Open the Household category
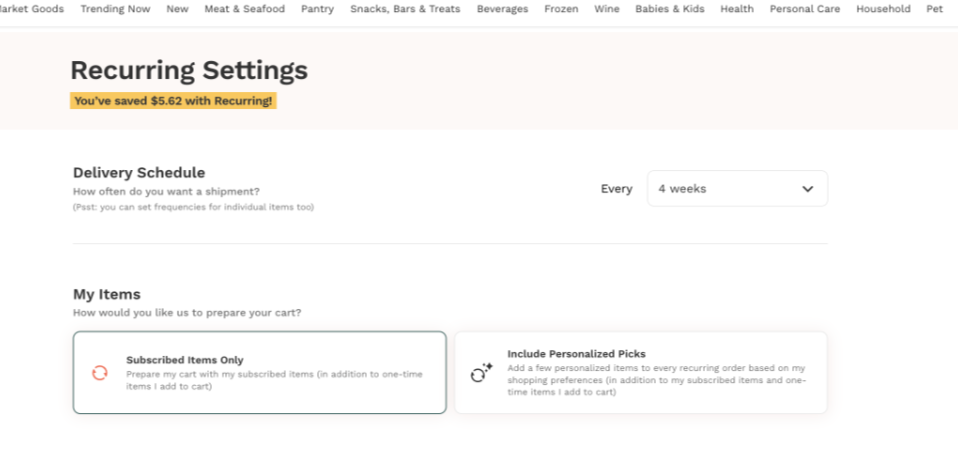 (883, 9)
